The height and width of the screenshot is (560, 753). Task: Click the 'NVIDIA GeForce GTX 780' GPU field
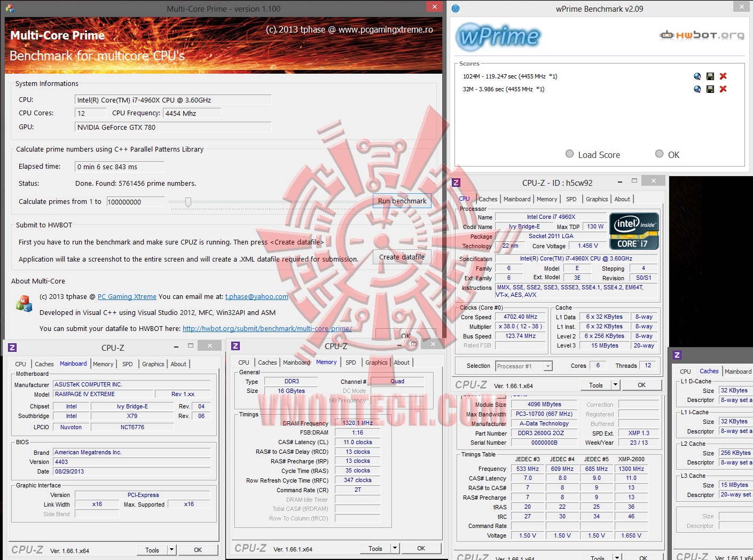pyautogui.click(x=173, y=127)
